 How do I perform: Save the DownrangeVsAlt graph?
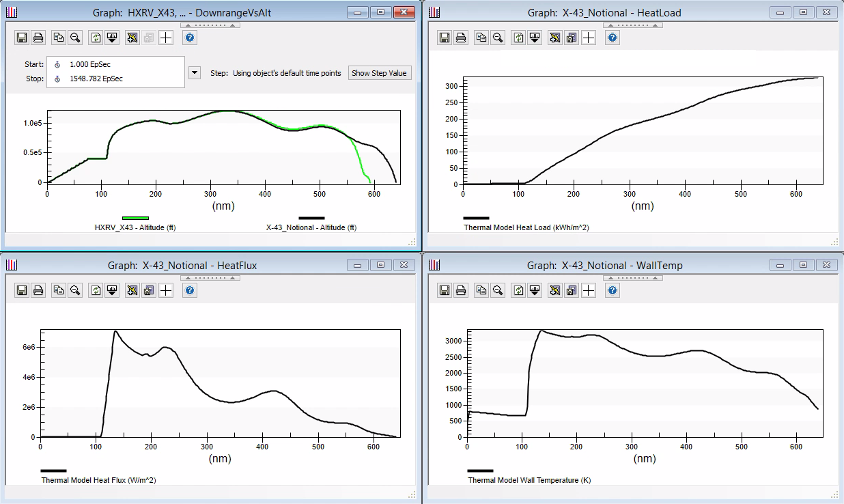coord(22,38)
